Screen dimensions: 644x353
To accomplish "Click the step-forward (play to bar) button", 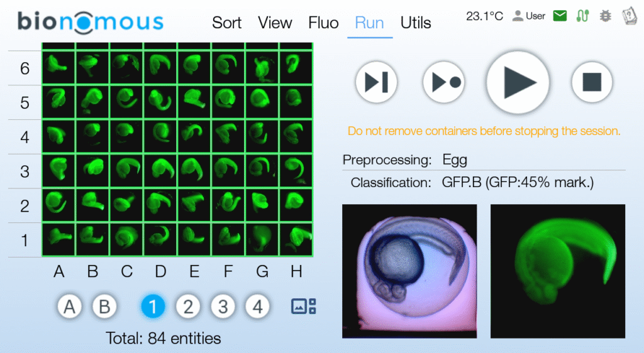I will point(376,82).
